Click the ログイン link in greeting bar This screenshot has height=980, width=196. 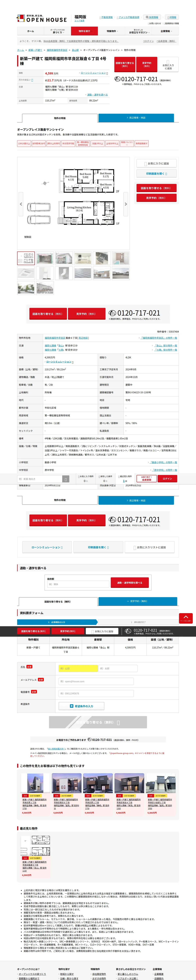[149, 41]
